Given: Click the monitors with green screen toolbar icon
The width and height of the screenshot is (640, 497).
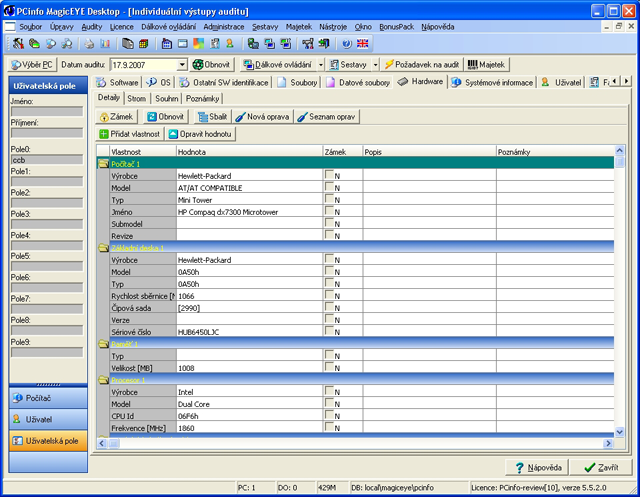Looking at the screenshot, I should point(286,43).
